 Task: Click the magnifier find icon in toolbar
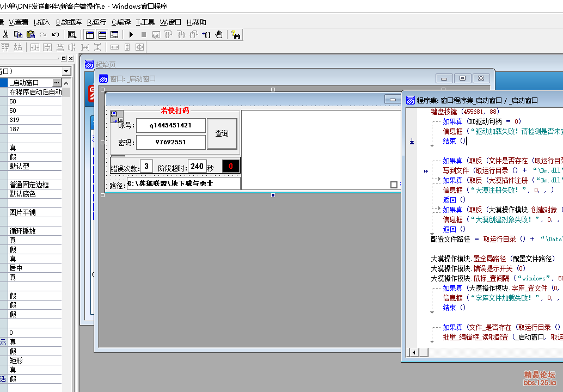coord(72,34)
